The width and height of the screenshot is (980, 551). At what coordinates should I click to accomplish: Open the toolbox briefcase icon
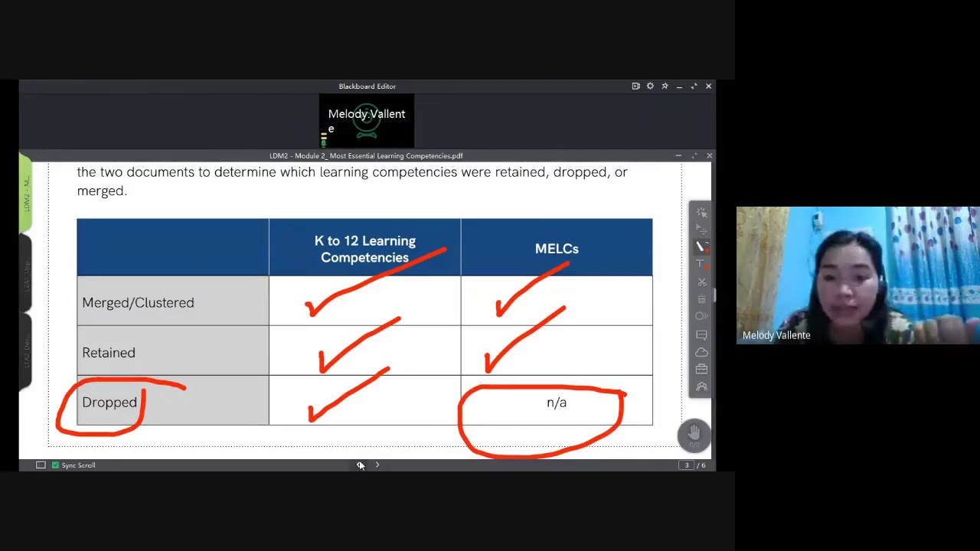(x=701, y=369)
